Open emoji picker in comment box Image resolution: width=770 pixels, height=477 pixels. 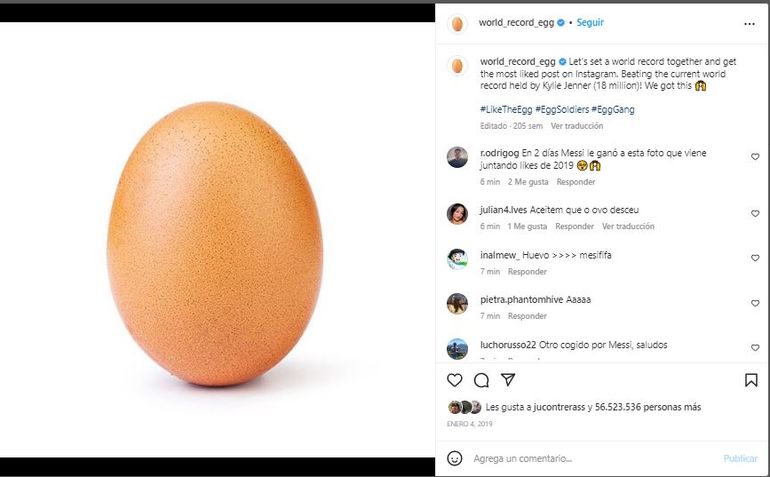point(455,458)
